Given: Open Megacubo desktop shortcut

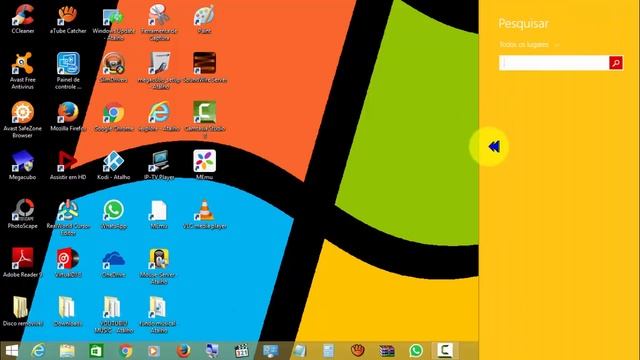Looking at the screenshot, I should [x=22, y=165].
